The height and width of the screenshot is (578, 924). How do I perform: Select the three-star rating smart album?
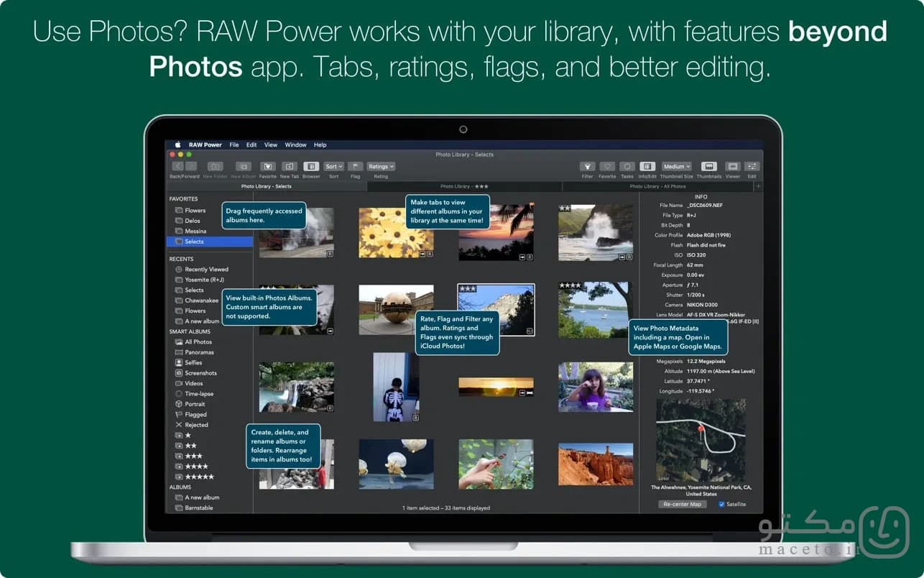189,456
